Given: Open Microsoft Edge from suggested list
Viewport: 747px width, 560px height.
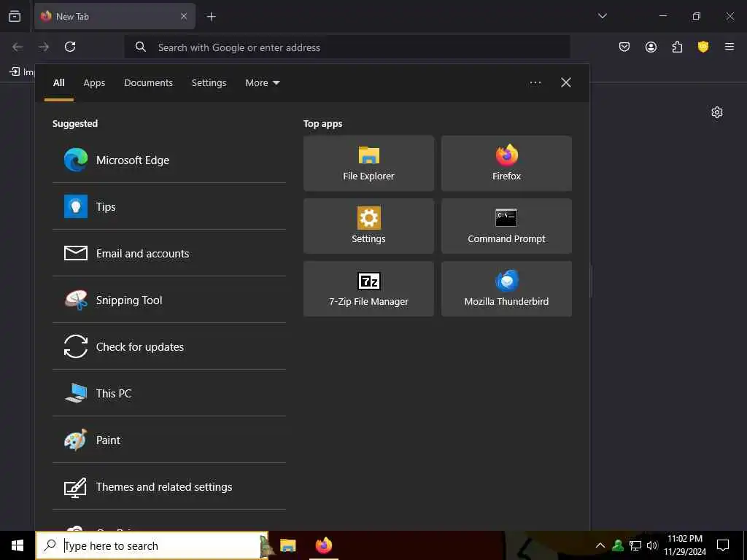Looking at the screenshot, I should 169,160.
